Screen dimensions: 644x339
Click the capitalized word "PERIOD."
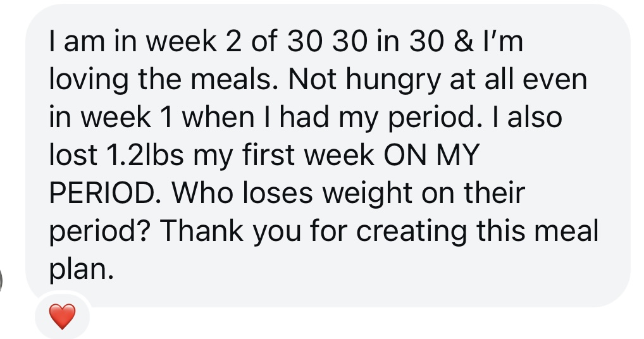[106, 193]
